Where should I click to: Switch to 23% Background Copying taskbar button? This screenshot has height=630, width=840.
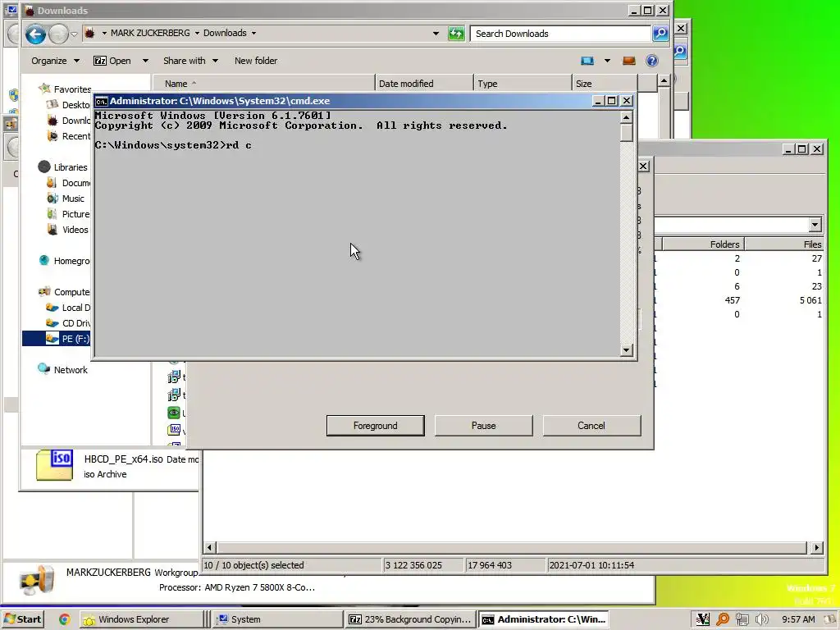coord(410,619)
